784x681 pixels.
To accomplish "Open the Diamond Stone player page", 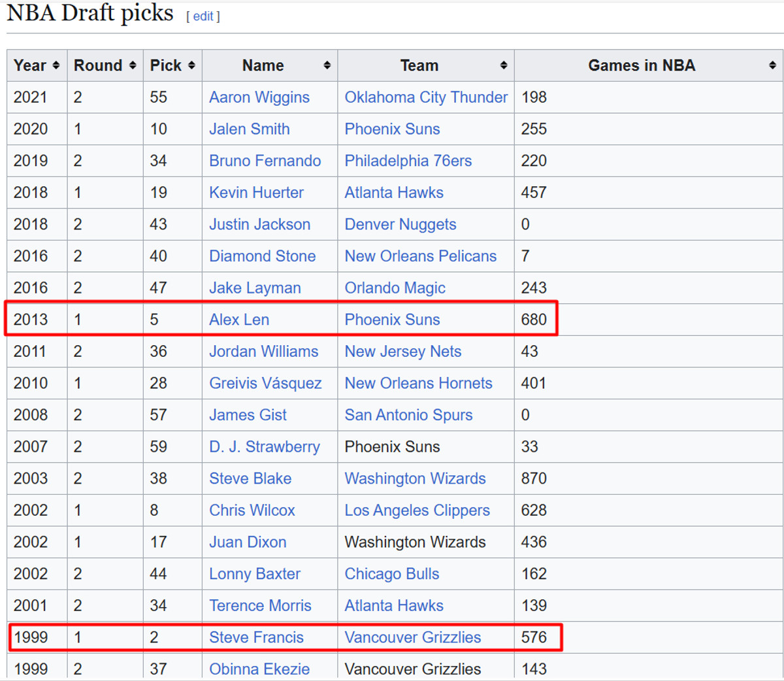I will 262,256.
